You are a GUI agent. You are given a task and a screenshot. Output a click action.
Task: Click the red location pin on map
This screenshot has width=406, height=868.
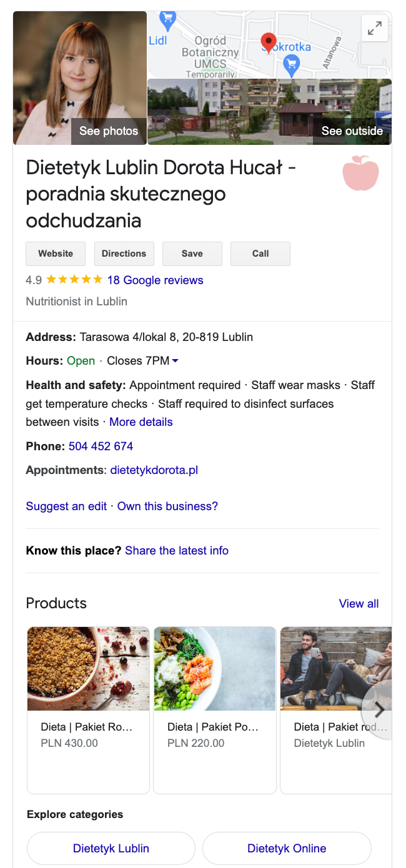(x=269, y=42)
